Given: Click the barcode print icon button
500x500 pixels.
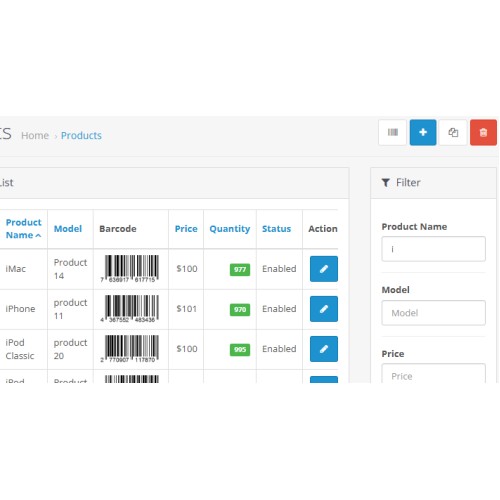Looking at the screenshot, I should coord(392,132).
